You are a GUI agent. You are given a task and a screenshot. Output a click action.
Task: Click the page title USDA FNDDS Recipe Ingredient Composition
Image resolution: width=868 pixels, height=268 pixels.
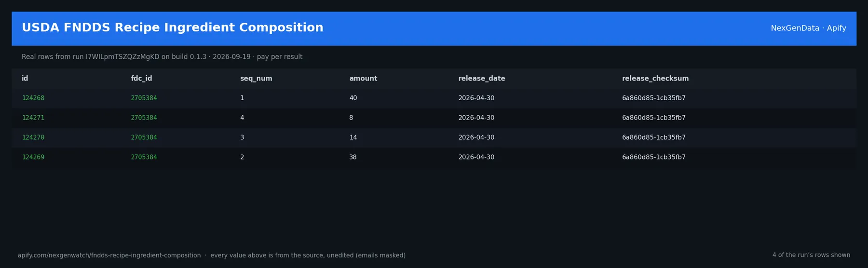tap(173, 28)
